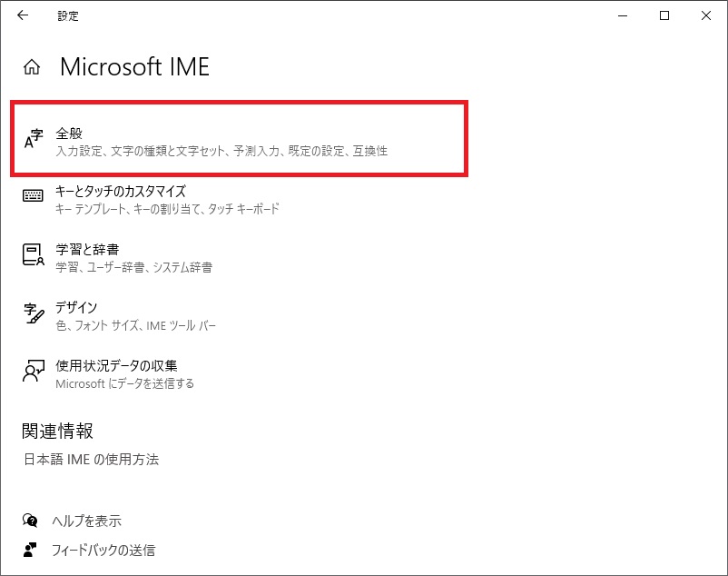728x576 pixels.
Task: Maximize the 設定 window
Action: 664,15
